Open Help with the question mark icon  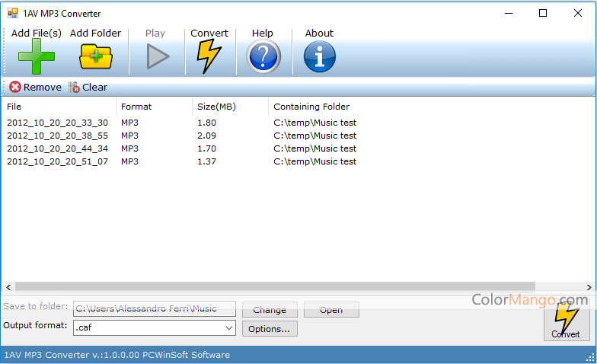click(x=263, y=56)
